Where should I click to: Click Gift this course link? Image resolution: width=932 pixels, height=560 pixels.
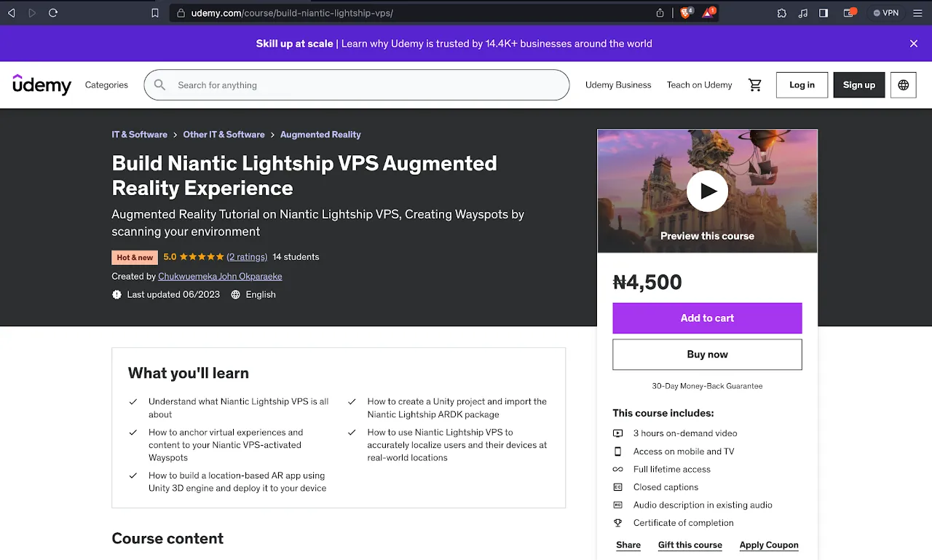click(x=690, y=545)
